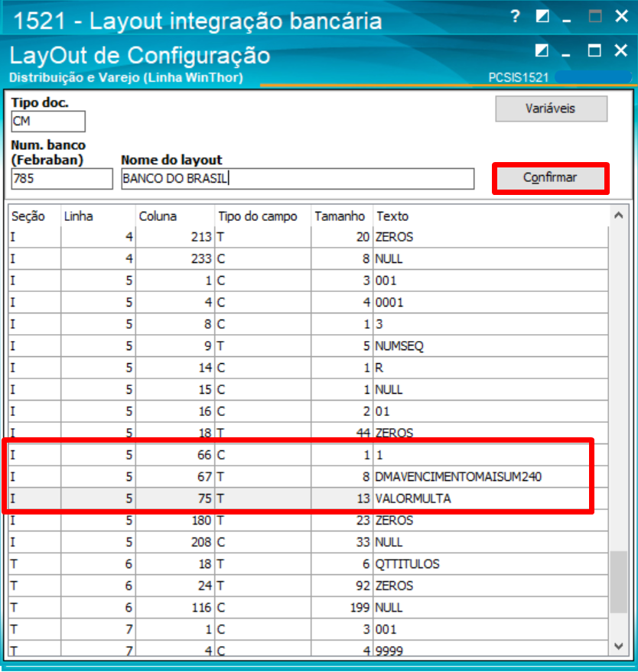This screenshot has height=672, width=638.
Task: Click the maximize icon on the LayOut de Configuração bar
Action: pyautogui.click(x=594, y=50)
